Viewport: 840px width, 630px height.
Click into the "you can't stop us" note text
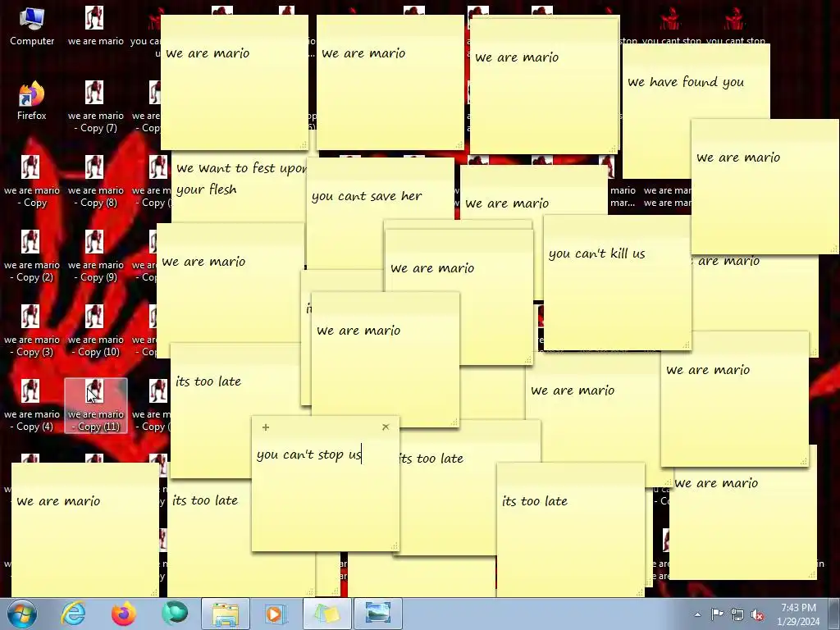309,454
